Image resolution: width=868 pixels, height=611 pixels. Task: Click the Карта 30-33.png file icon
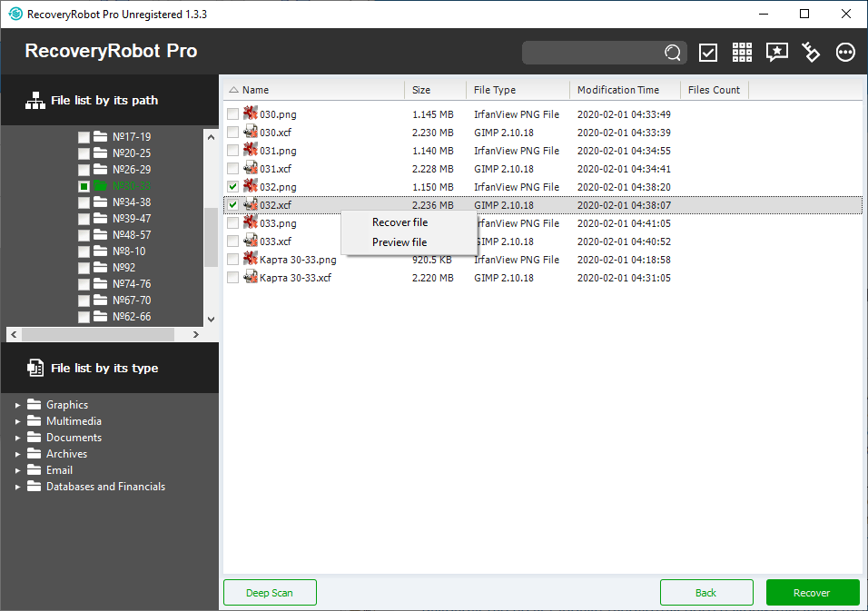(x=251, y=259)
